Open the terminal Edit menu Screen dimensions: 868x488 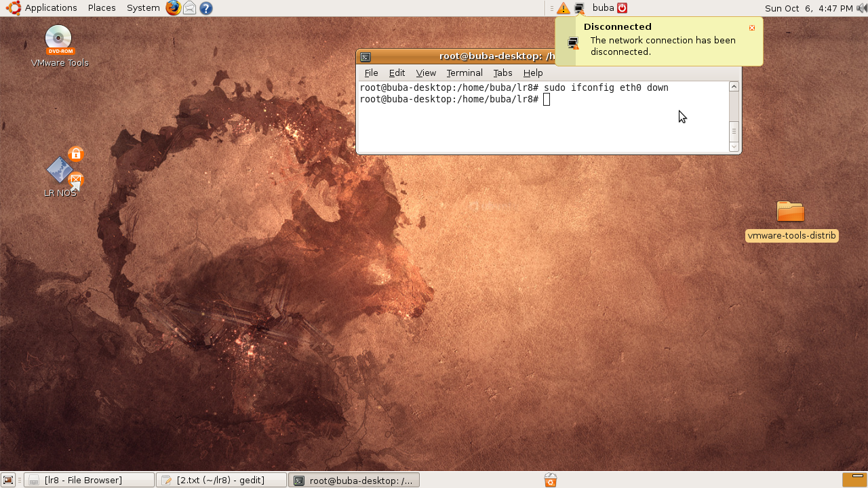coord(397,73)
